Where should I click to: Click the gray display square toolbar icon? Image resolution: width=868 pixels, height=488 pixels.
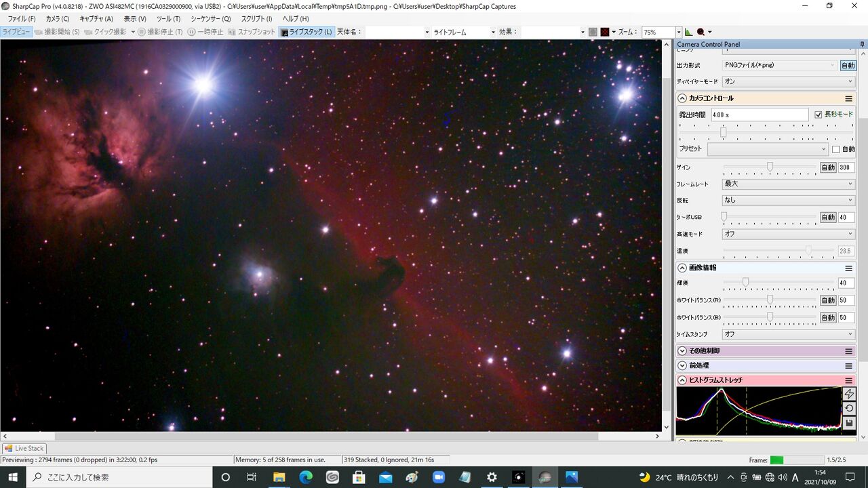[x=593, y=32]
